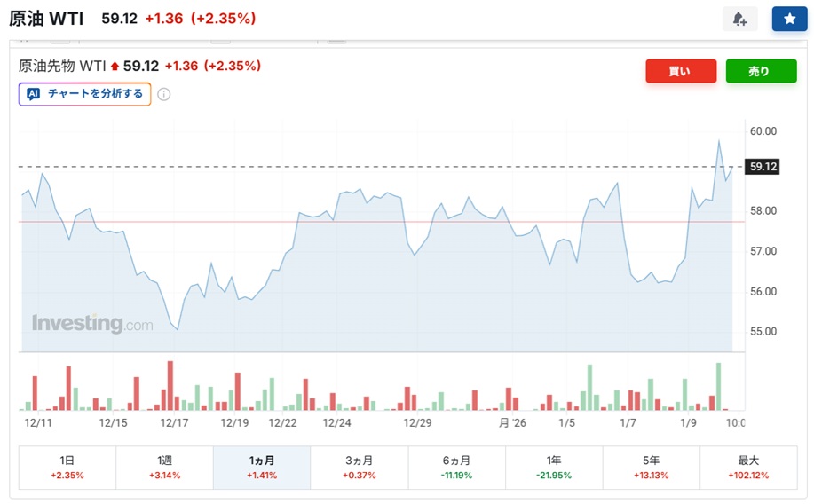The height and width of the screenshot is (504, 814).
Task: Switch to the 6ヵ月 range tab
Action: [456, 467]
